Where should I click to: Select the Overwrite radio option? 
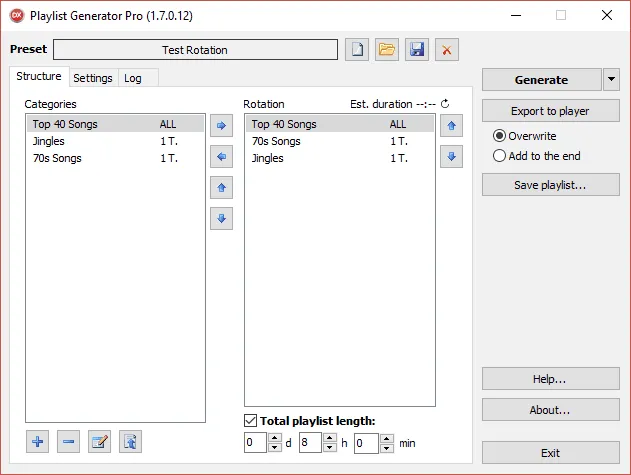[500, 136]
